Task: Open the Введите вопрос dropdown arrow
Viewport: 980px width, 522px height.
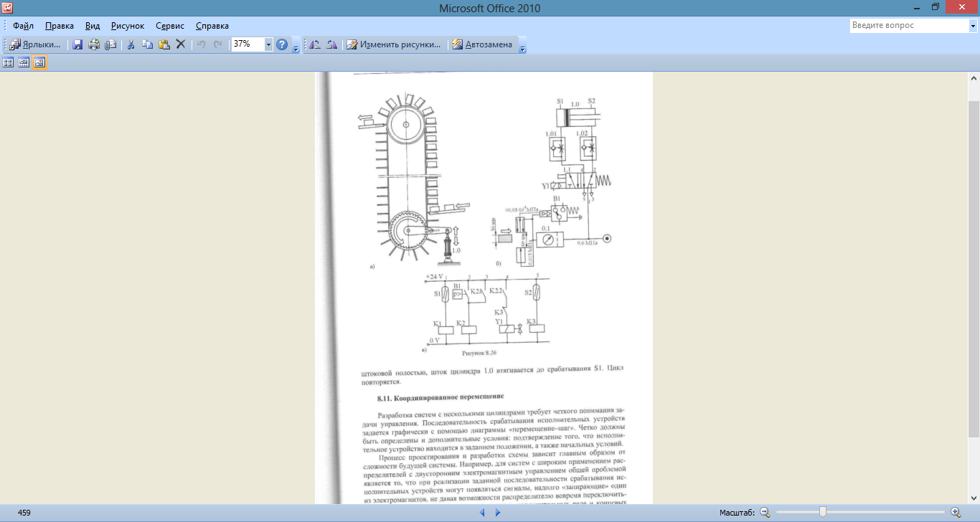Action: point(973,25)
